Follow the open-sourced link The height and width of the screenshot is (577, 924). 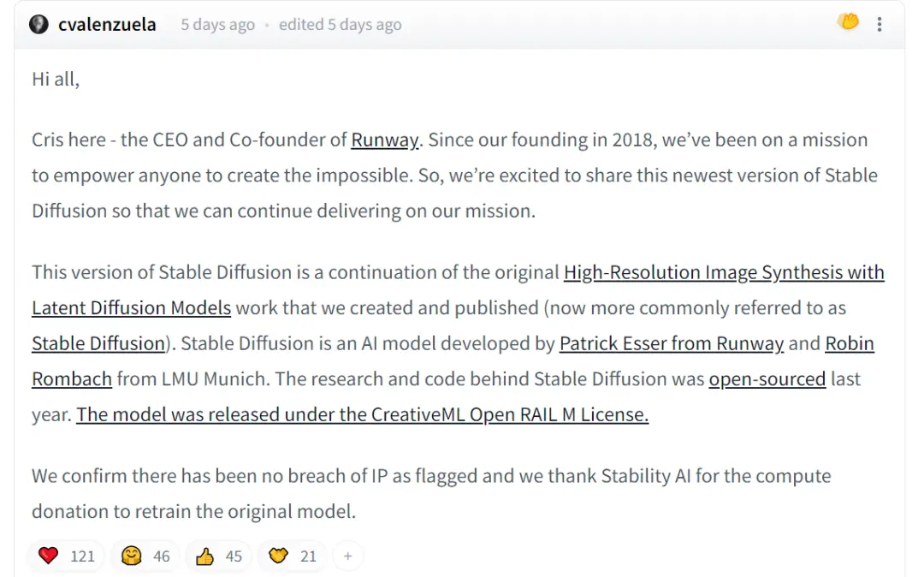pyautogui.click(x=767, y=378)
